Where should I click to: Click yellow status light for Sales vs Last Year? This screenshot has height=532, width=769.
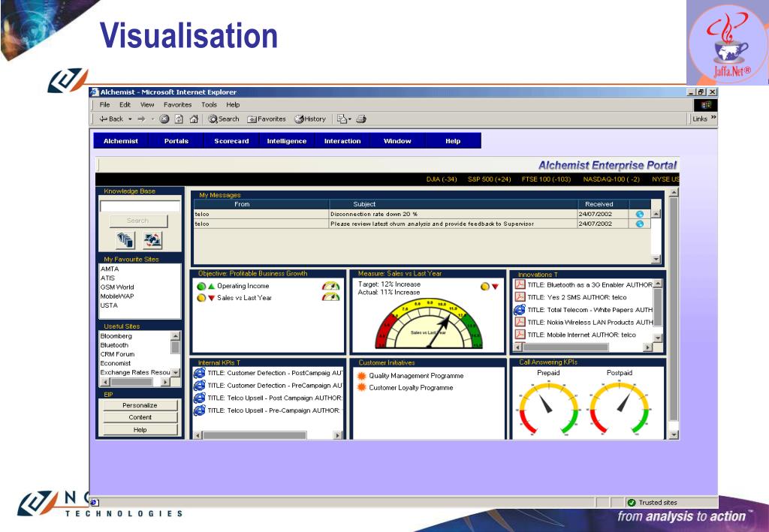pos(201,298)
